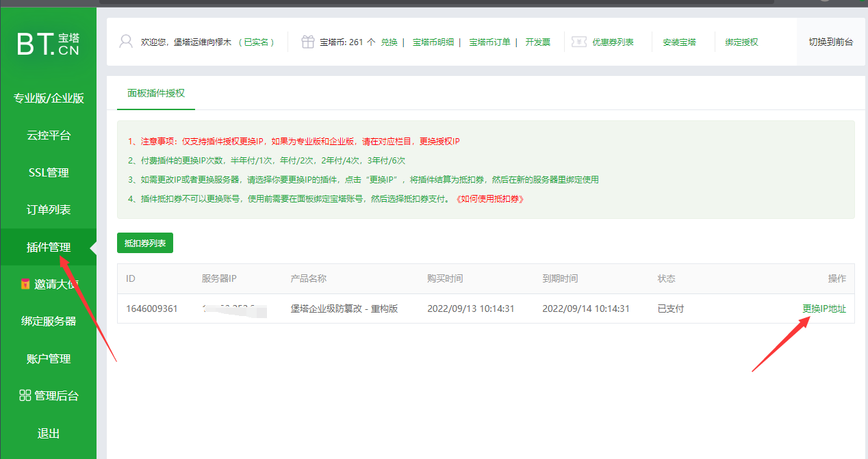
Task: Select the 面板插件授权 tab
Action: 156,92
